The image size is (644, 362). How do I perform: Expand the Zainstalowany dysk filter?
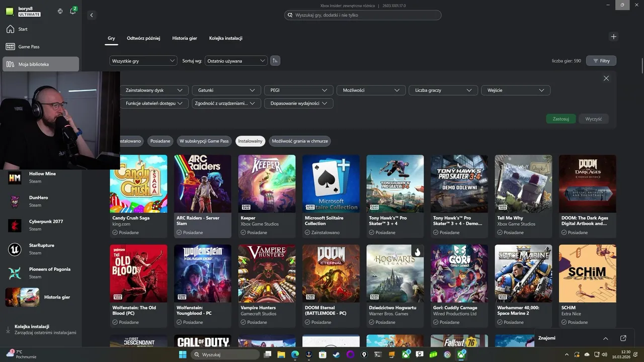154,90
